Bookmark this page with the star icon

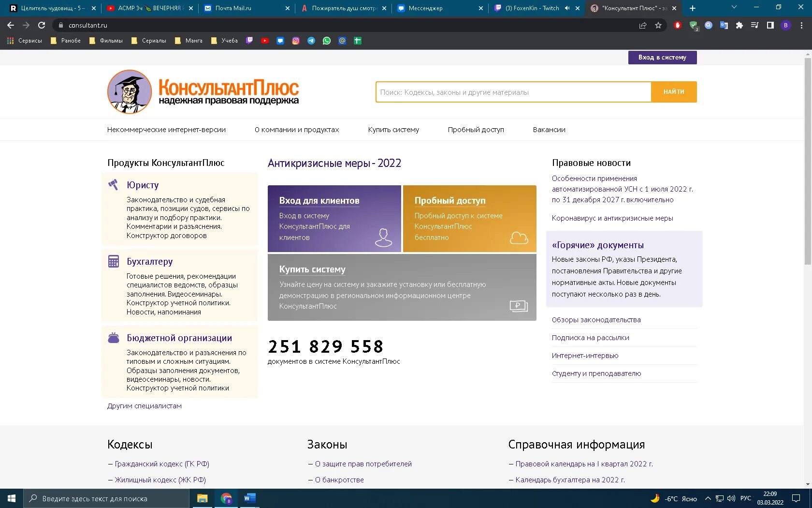pyautogui.click(x=658, y=25)
